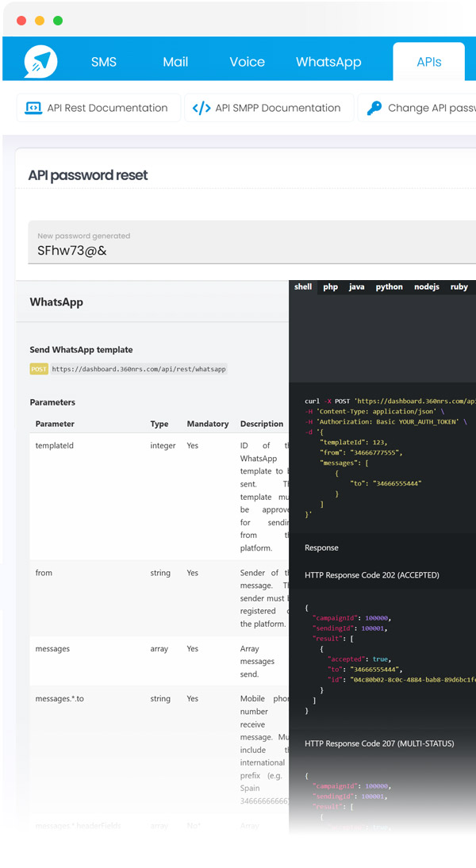Select the APIs tab
This screenshot has height=868, width=476.
[x=429, y=62]
